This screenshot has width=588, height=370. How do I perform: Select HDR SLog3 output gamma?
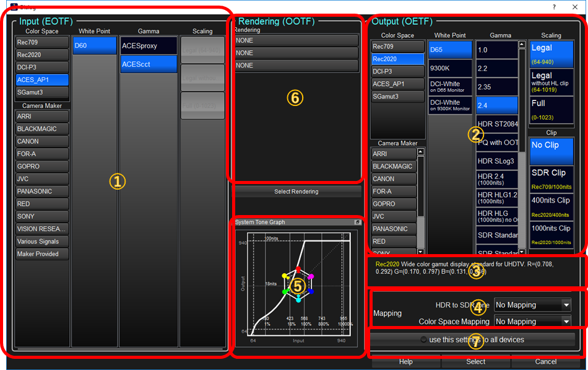pyautogui.click(x=497, y=161)
